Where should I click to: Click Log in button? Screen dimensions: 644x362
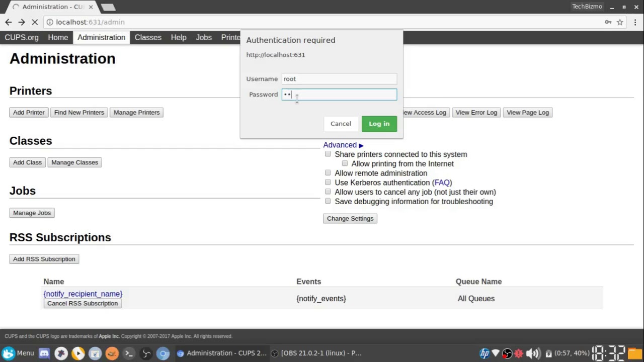(379, 124)
